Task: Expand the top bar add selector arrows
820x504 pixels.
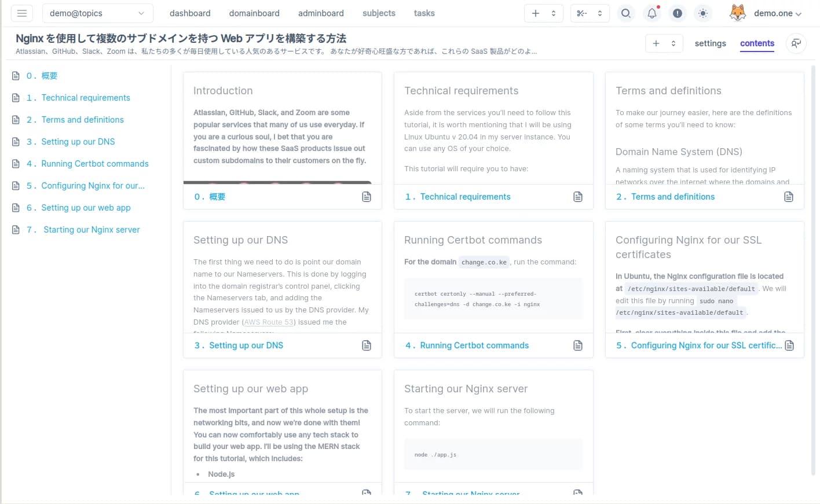Action: click(x=554, y=13)
